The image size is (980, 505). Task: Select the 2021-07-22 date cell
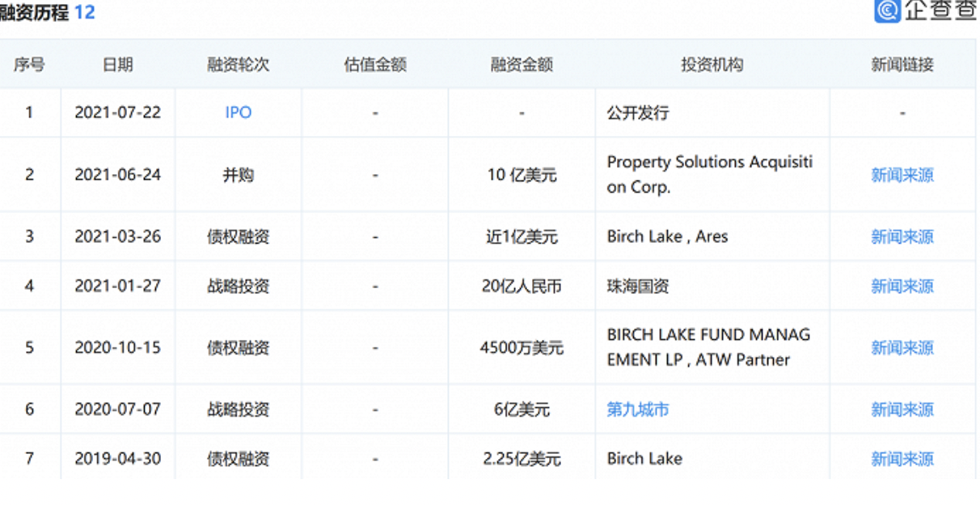[117, 112]
